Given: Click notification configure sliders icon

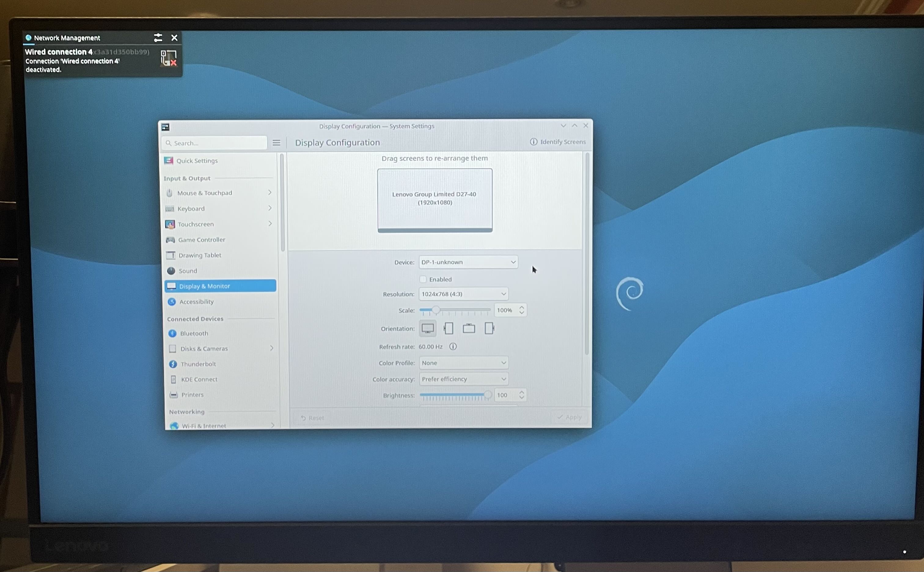Looking at the screenshot, I should (x=158, y=38).
